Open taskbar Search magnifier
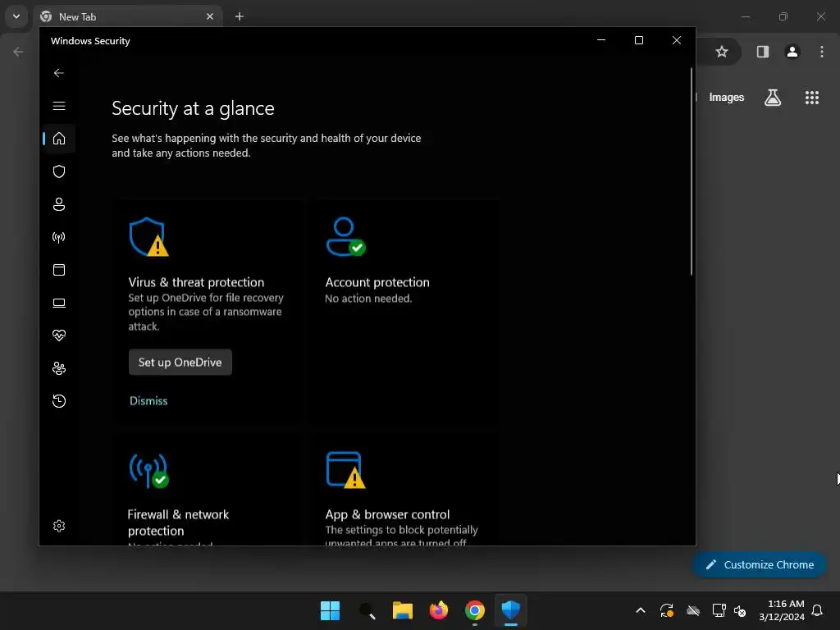 (367, 610)
